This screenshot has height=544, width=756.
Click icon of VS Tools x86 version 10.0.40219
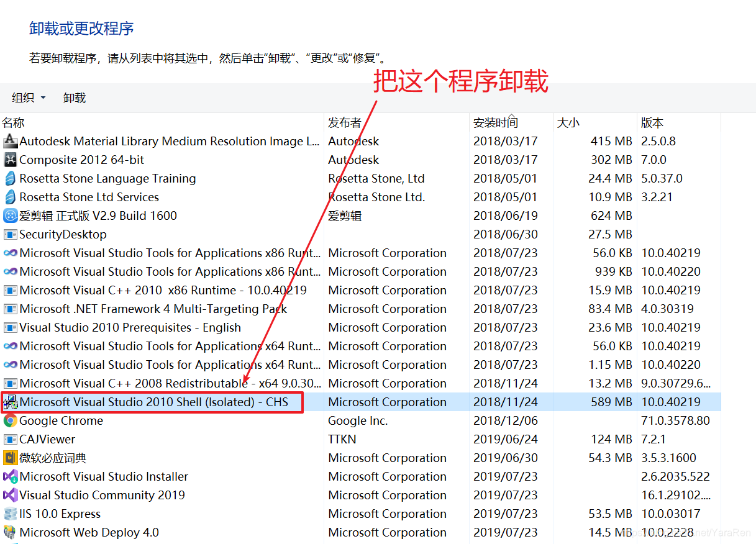coord(10,253)
